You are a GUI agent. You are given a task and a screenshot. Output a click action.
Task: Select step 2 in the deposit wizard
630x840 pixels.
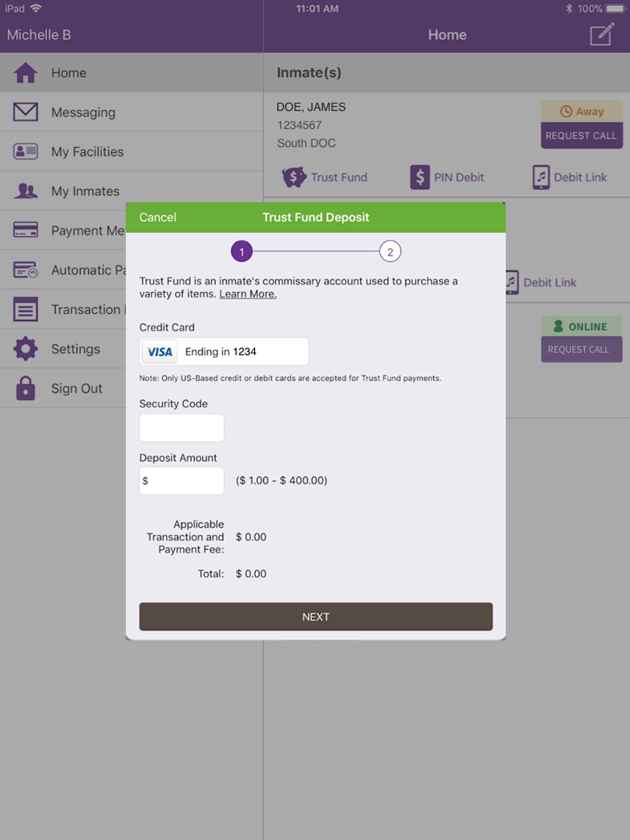point(389,251)
